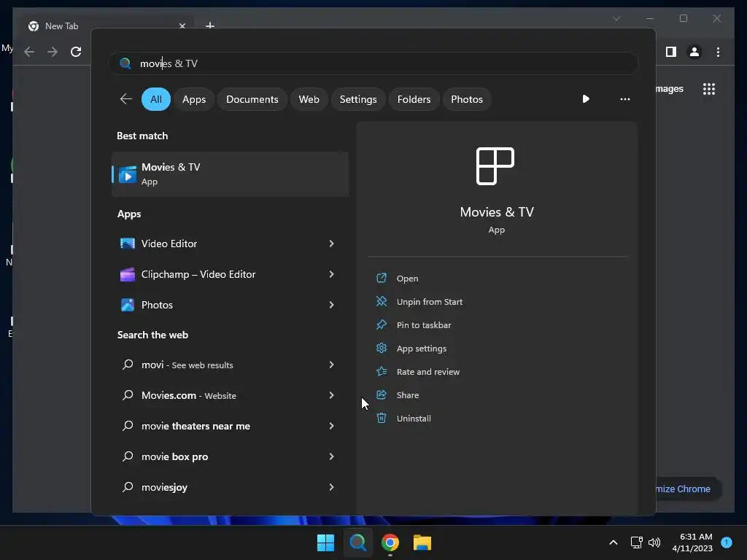
Task: Click Unpin from Start
Action: (x=429, y=302)
